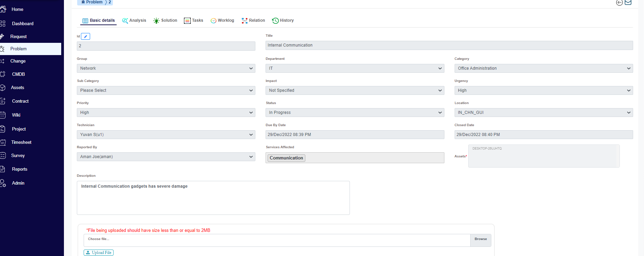
Task: Switch to the Basic details tab
Action: coord(99,20)
